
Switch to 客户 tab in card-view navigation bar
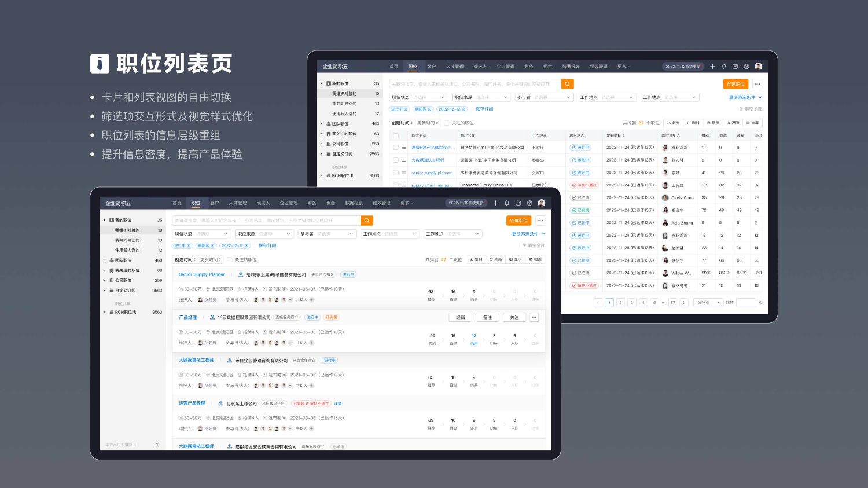click(215, 203)
